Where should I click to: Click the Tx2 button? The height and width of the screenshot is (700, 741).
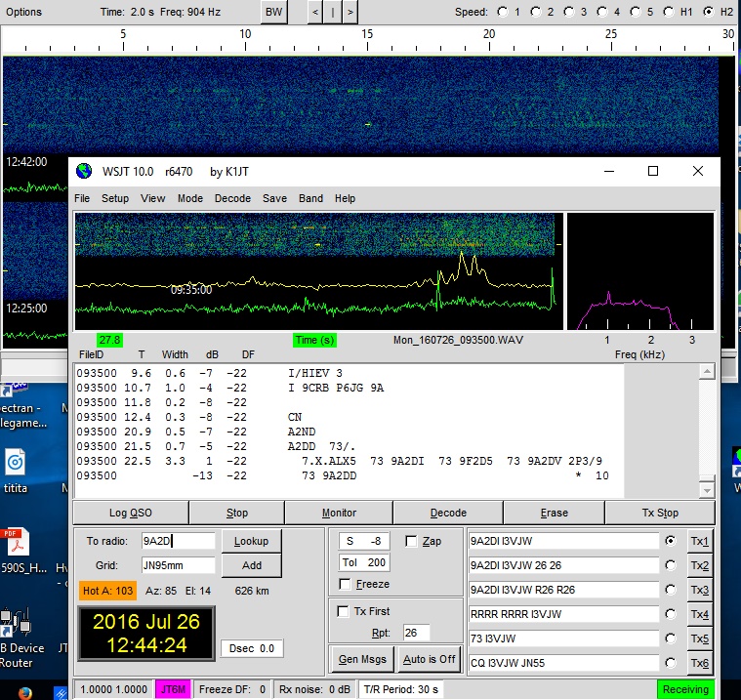pos(699,565)
